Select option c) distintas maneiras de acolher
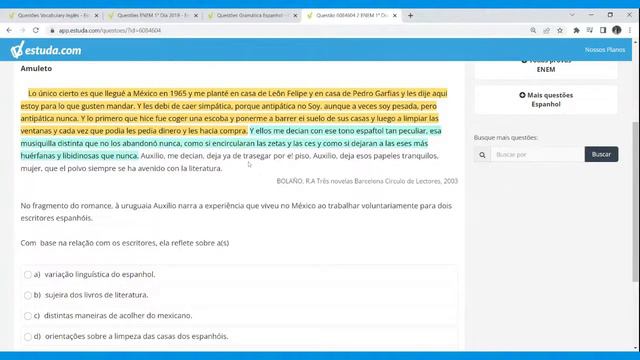The height and width of the screenshot is (360, 640). pos(28,316)
